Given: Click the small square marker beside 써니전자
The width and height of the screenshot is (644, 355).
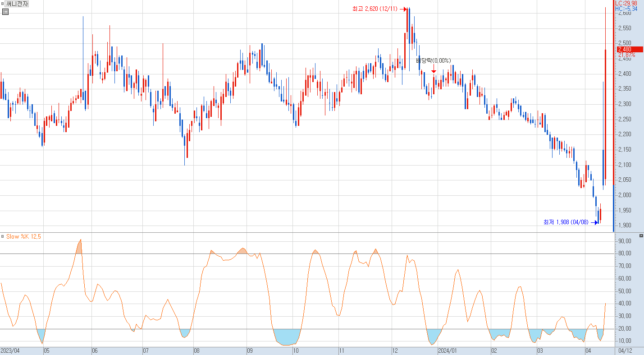Looking at the screenshot, I should pos(2,4).
